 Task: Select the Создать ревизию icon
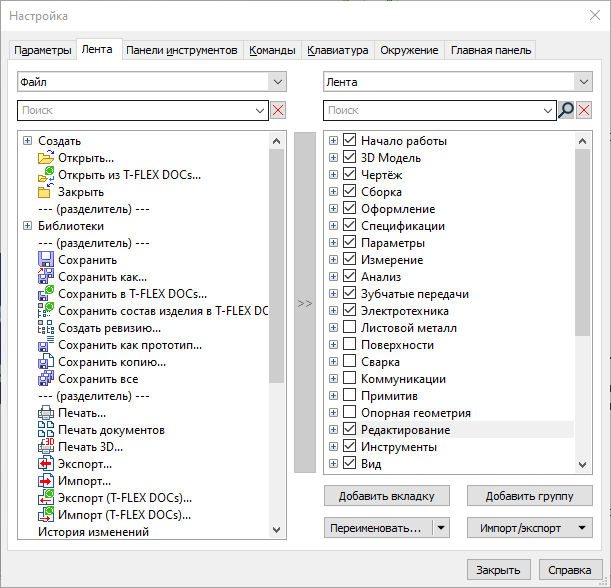pyautogui.click(x=46, y=328)
